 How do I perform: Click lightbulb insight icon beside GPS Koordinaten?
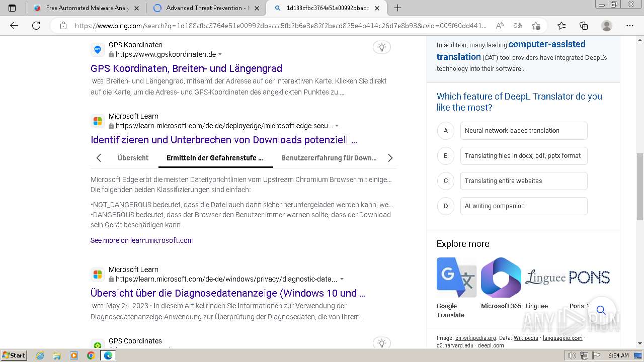[x=382, y=47]
